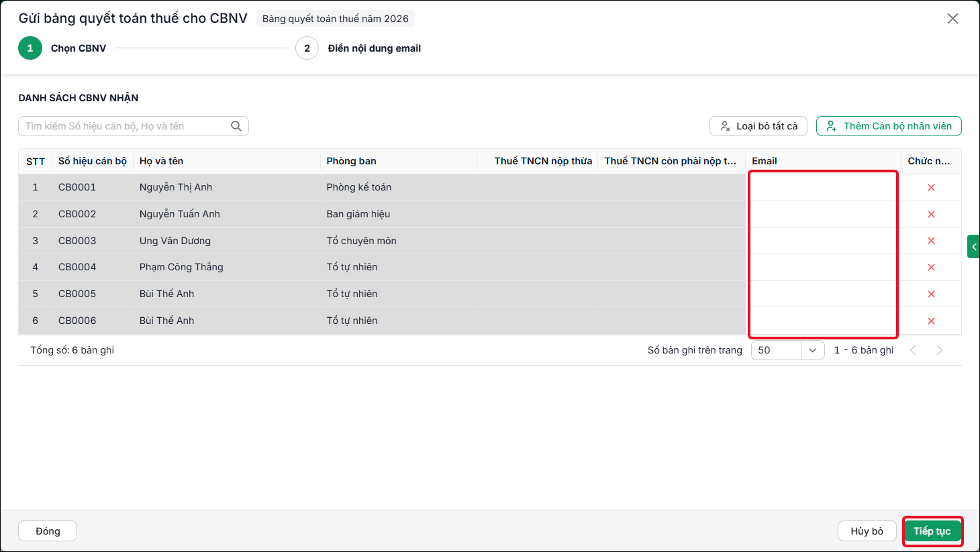This screenshot has height=552, width=980.
Task: Click the dialog title "Gửi bảng quyết toán thuế cho CBNV"
Action: [133, 18]
